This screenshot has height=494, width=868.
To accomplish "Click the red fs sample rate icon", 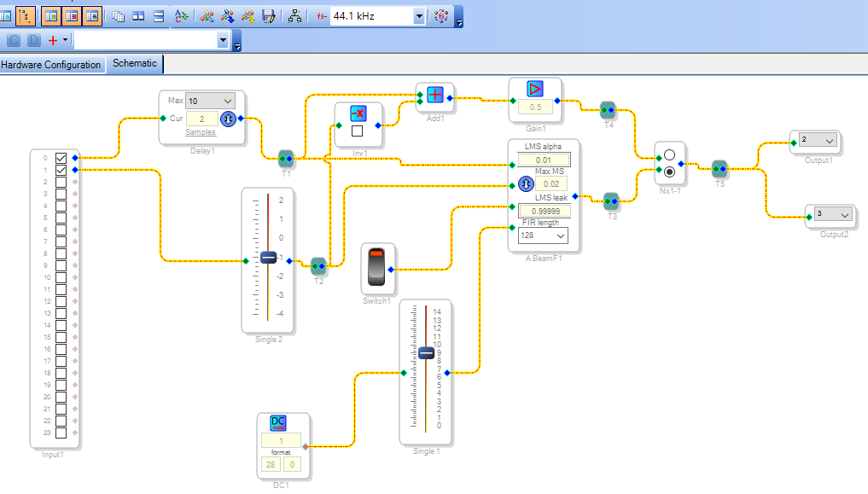I will point(322,16).
